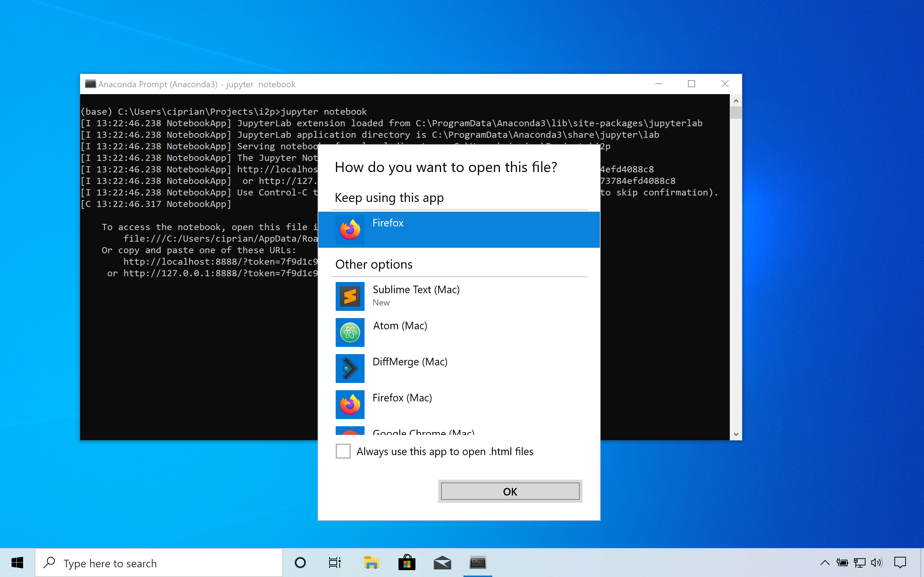Open the volume control in system tray
The width and height of the screenshot is (924, 577).
[876, 563]
